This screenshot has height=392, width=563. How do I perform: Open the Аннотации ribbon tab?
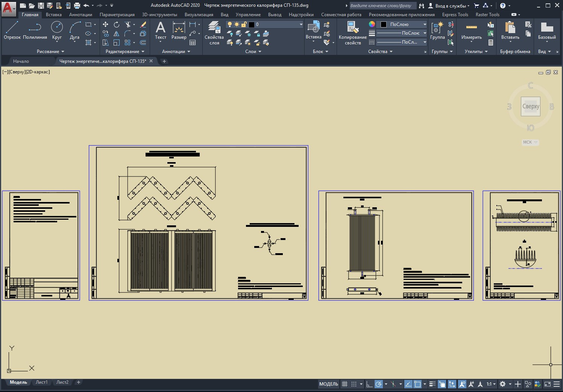(x=80, y=15)
